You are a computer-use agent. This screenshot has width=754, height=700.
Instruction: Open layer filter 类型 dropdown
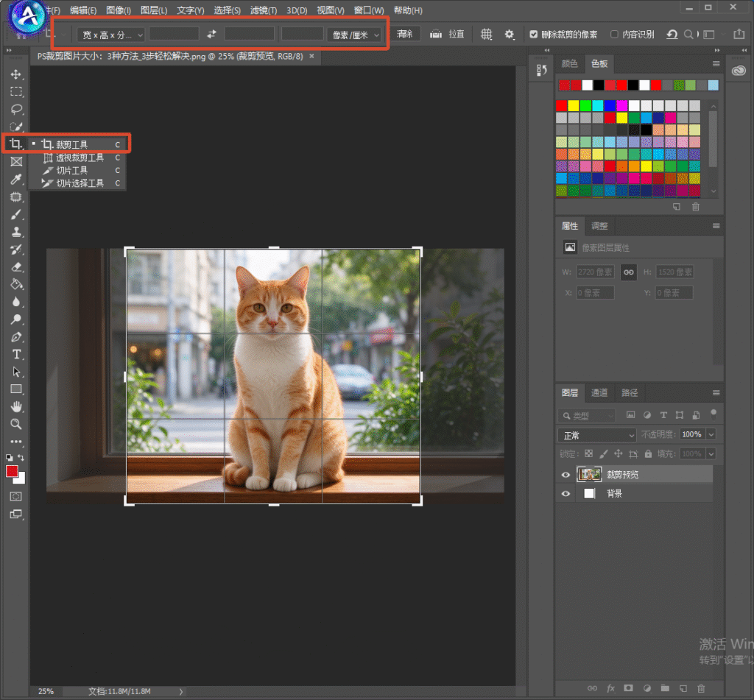click(587, 415)
